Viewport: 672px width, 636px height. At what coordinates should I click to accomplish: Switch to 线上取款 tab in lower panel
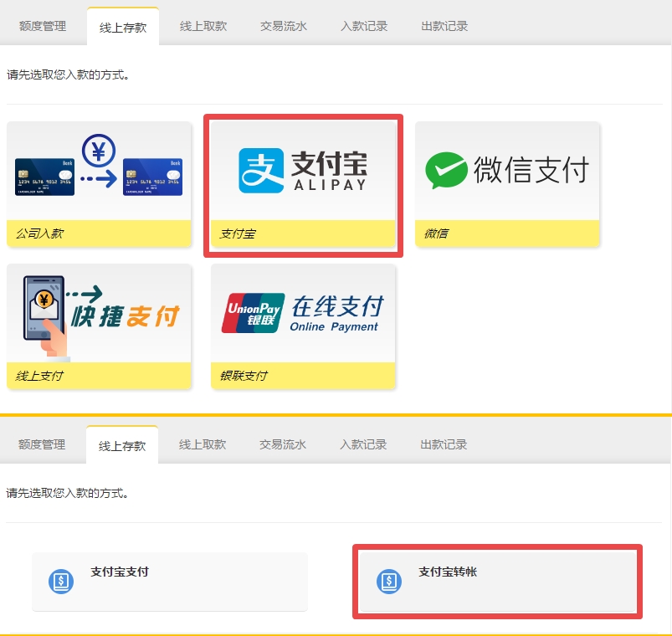(x=203, y=444)
